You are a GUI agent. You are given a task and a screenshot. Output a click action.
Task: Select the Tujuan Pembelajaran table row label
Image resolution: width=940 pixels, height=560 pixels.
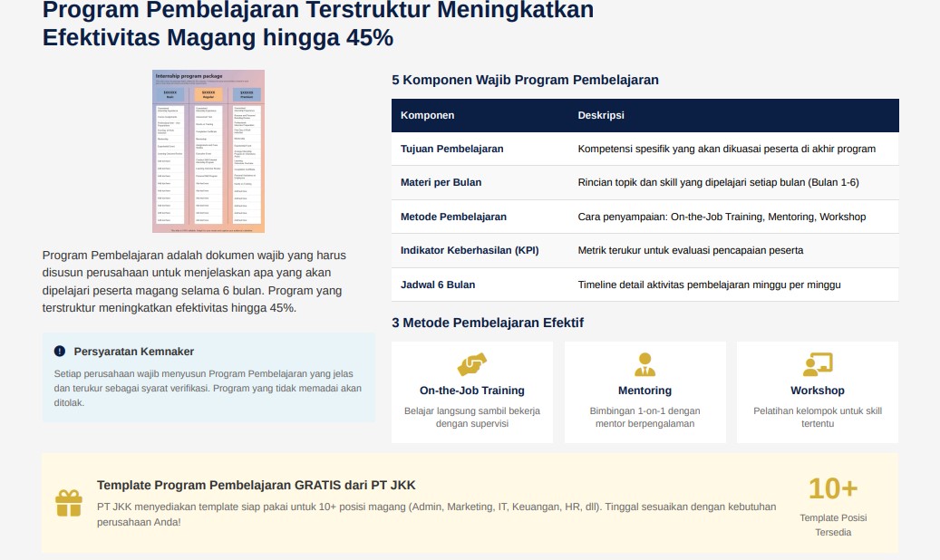click(x=451, y=149)
